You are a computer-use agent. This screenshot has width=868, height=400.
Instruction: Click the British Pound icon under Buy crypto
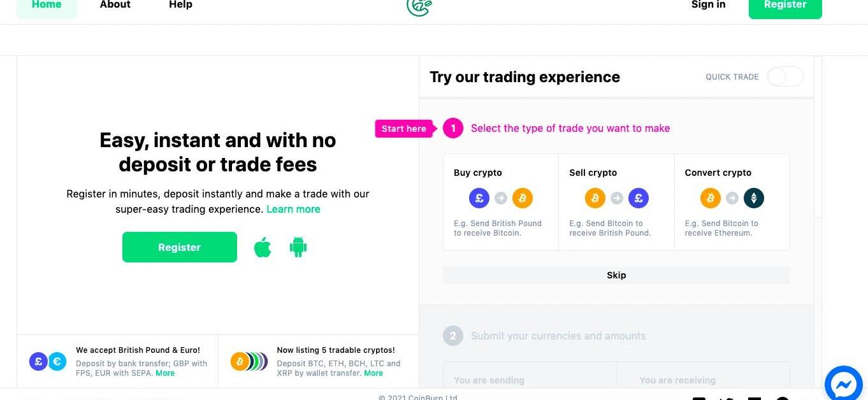(479, 198)
